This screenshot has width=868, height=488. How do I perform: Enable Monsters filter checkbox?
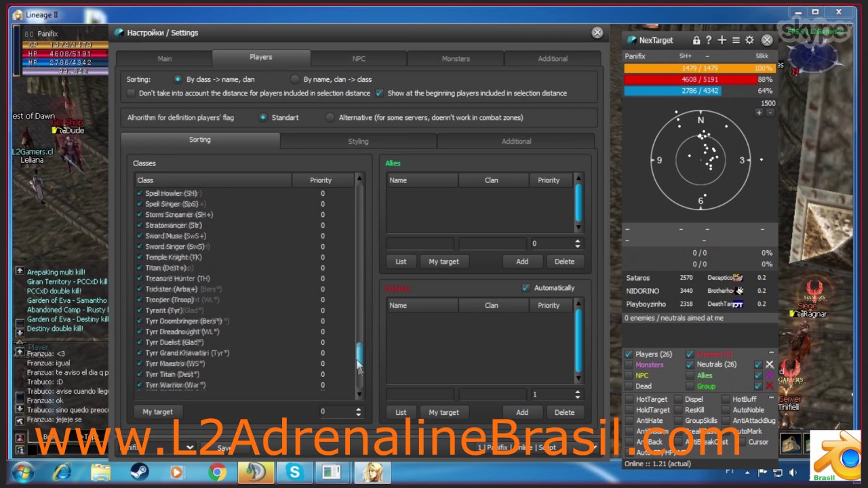click(x=629, y=365)
